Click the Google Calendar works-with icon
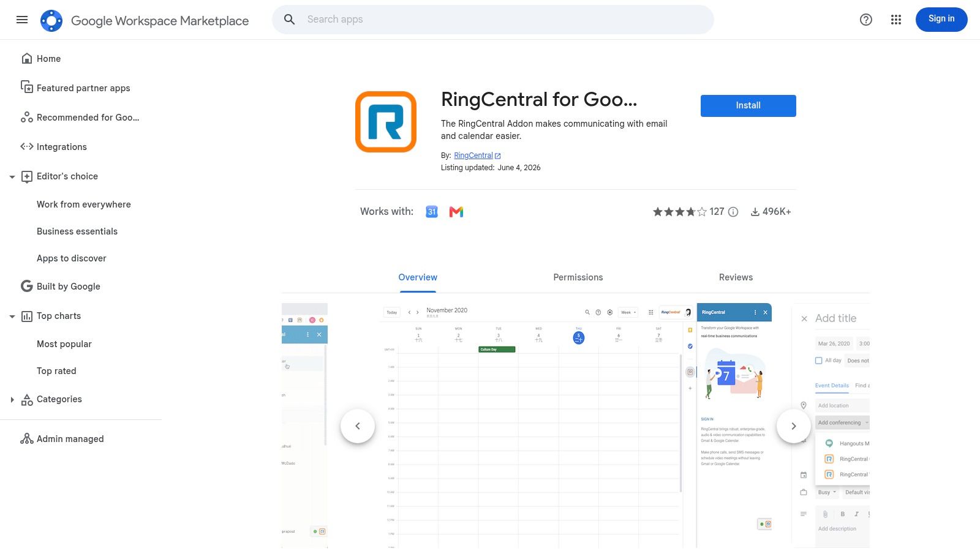Viewport: 980px width, 551px height. (x=432, y=212)
